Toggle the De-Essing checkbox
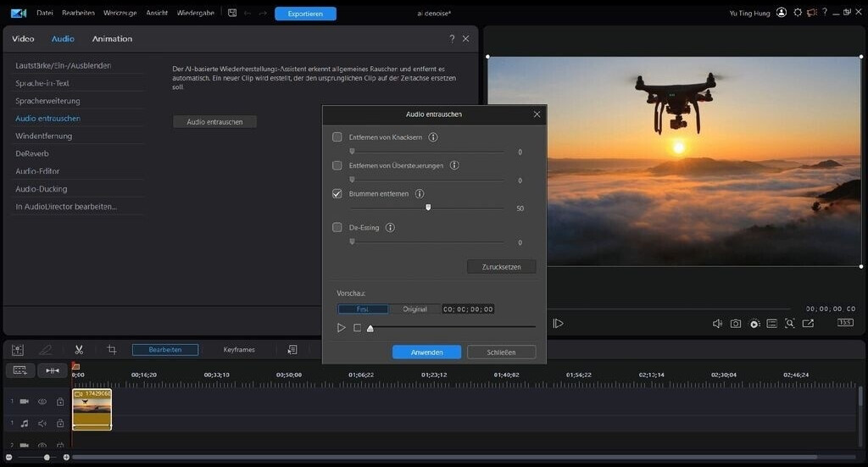Screen dimensions: 868x467 pyautogui.click(x=337, y=227)
